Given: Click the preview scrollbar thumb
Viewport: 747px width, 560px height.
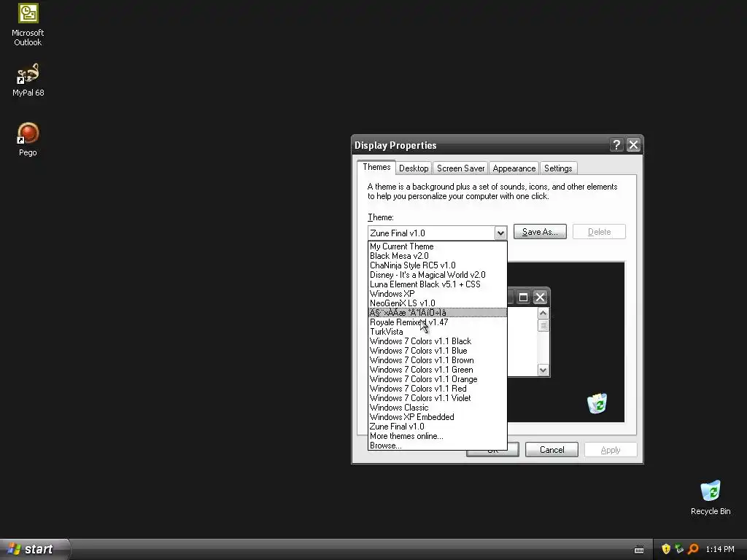Looking at the screenshot, I should point(543,326).
